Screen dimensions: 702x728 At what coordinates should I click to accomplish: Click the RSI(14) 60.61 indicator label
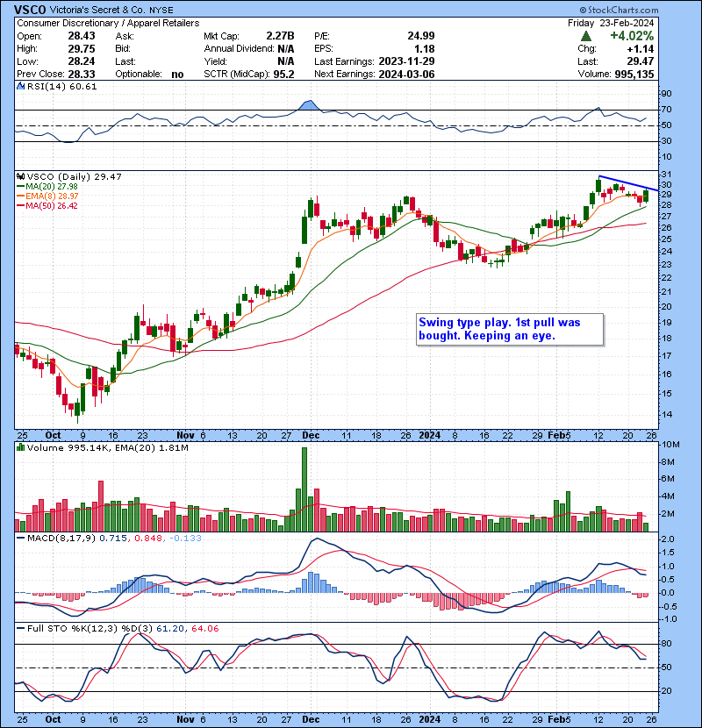click(61, 86)
